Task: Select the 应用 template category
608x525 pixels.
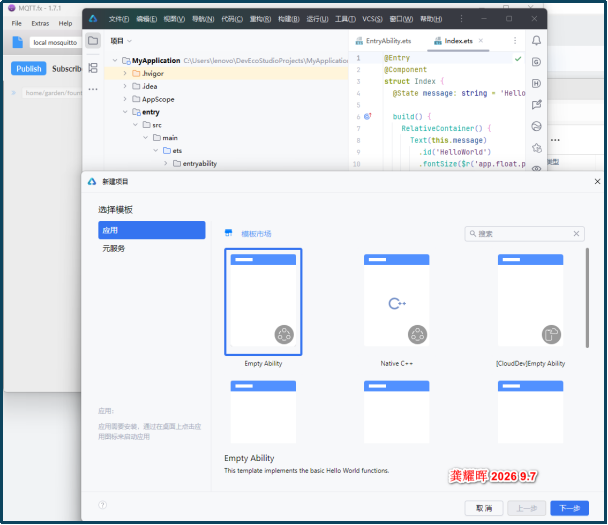Action: click(x=152, y=230)
